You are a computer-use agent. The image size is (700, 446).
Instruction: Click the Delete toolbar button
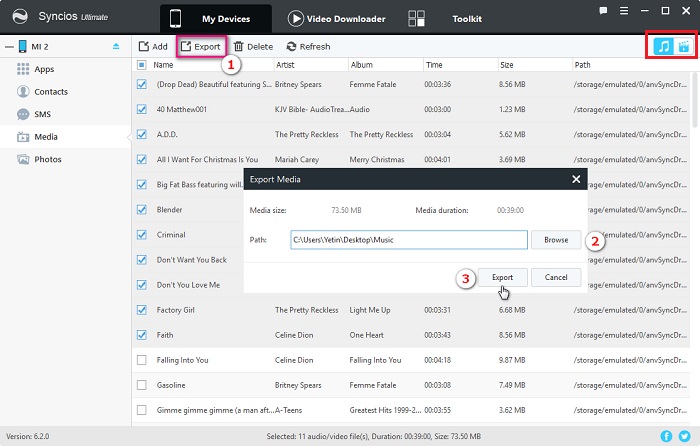coord(253,46)
